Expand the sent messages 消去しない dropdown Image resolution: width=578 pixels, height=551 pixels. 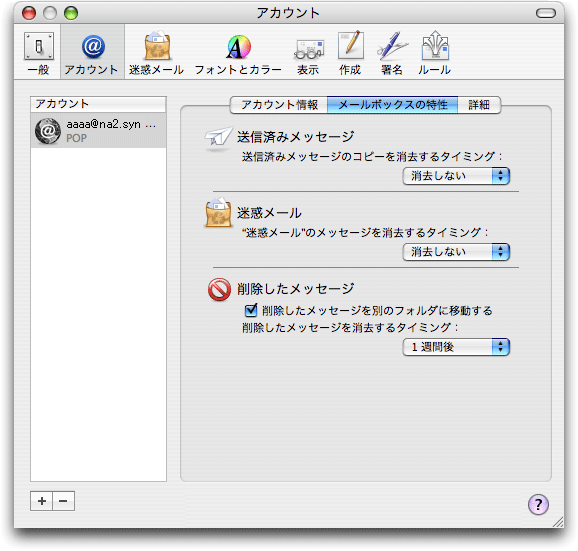[456, 176]
